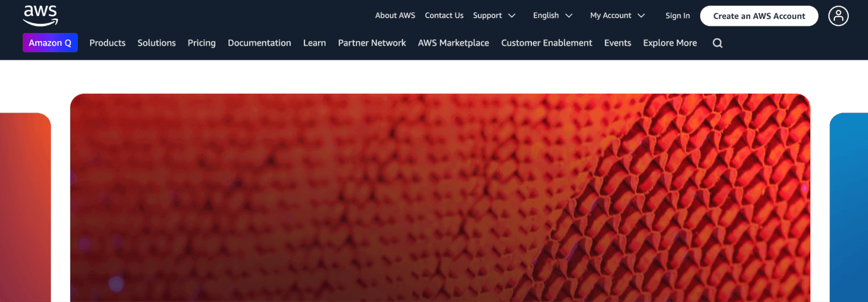Screen dimensions: 868x302
Task: Expand the My Account dropdown
Action: click(x=617, y=16)
